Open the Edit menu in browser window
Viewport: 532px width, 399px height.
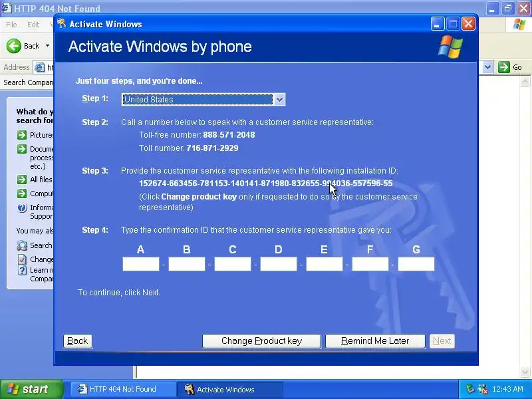[33, 25]
